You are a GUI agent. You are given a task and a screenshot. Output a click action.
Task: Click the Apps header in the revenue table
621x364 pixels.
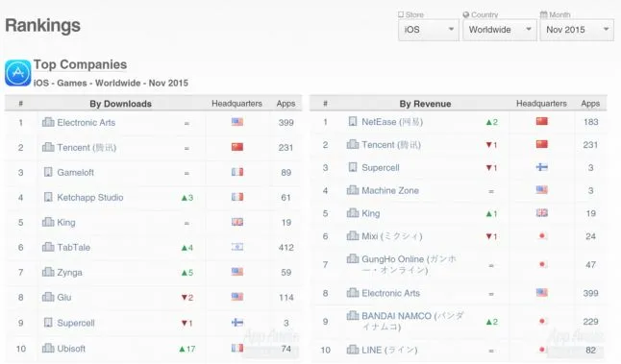590,104
